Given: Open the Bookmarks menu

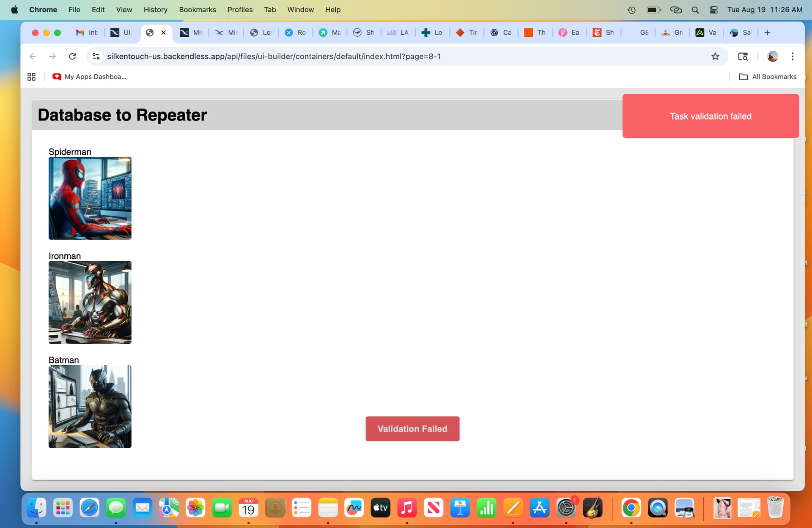Looking at the screenshot, I should click(198, 9).
